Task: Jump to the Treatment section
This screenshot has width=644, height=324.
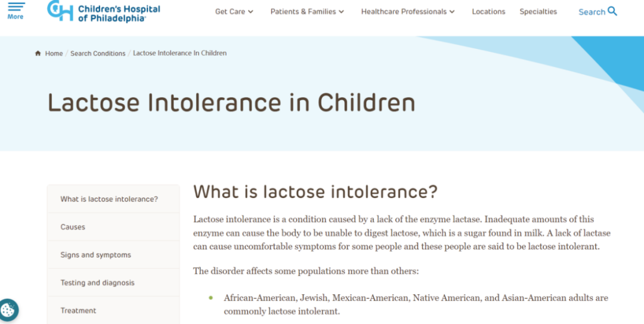Action: click(x=78, y=310)
